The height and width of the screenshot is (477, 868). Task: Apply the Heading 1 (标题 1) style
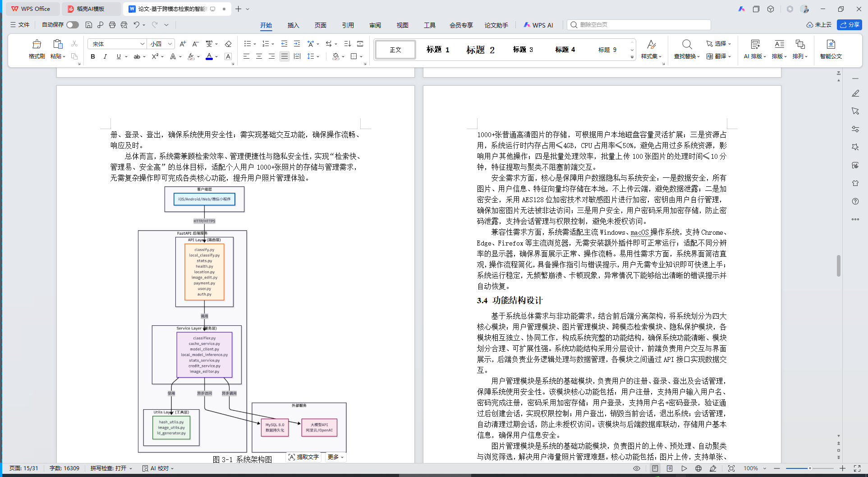[x=438, y=50]
